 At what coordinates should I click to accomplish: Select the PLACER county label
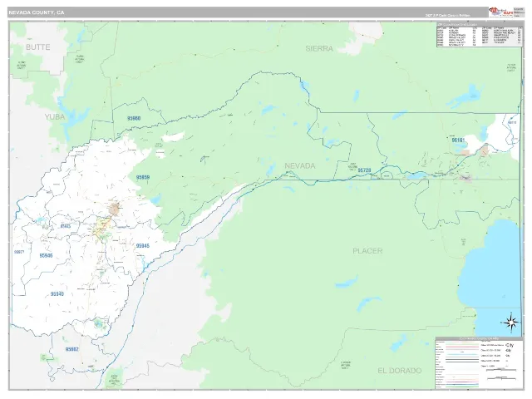(367, 251)
